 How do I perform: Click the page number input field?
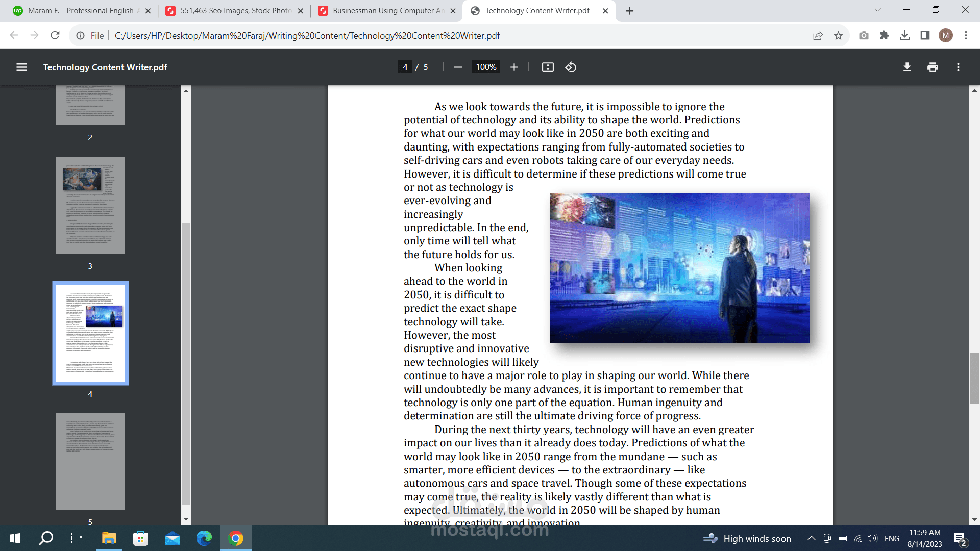(405, 67)
